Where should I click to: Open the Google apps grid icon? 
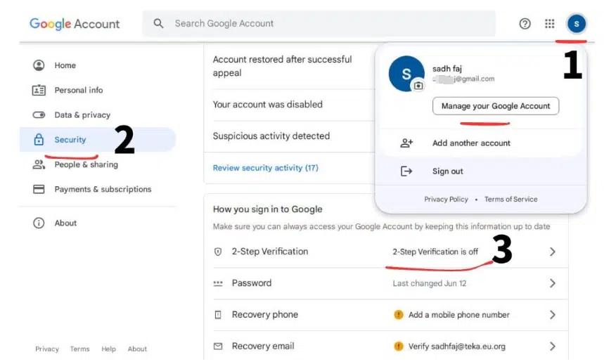pos(550,24)
